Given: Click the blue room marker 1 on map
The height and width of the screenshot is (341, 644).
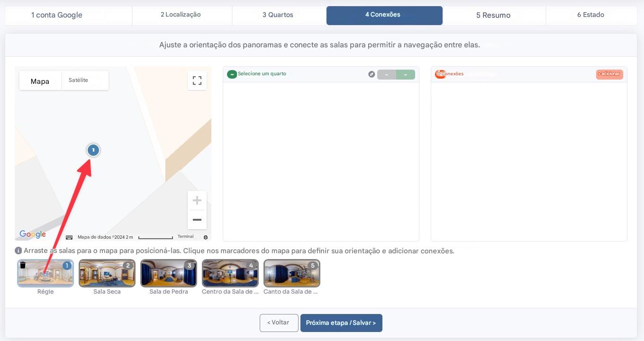Looking at the screenshot, I should [x=93, y=150].
